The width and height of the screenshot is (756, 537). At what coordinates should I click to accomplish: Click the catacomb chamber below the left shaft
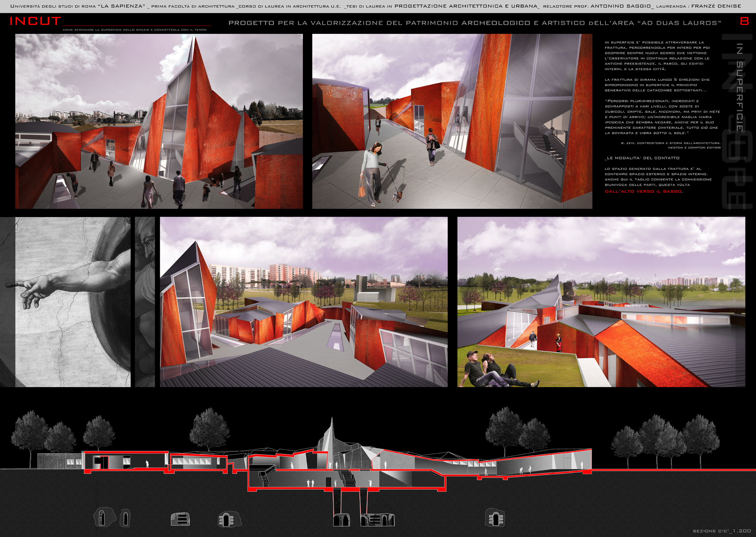tap(341, 520)
